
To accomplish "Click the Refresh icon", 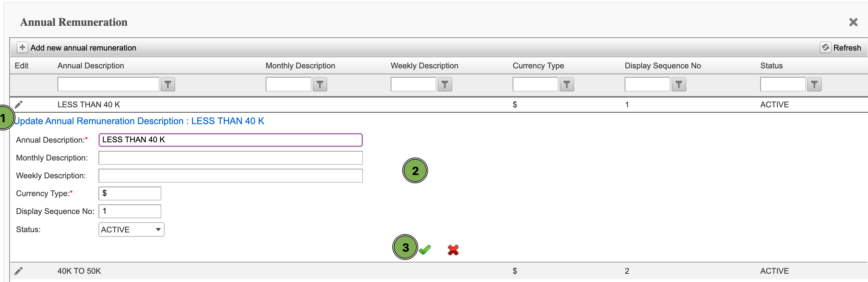I will pyautogui.click(x=825, y=48).
